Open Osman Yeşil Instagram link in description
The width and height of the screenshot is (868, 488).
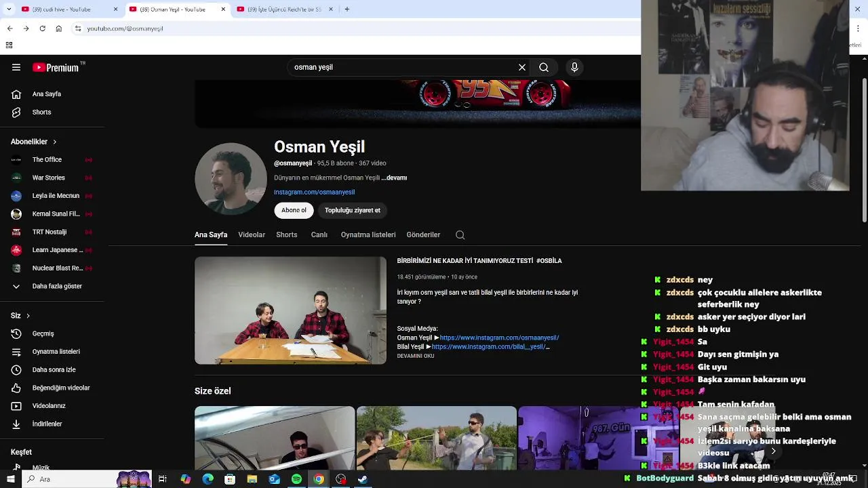(499, 338)
